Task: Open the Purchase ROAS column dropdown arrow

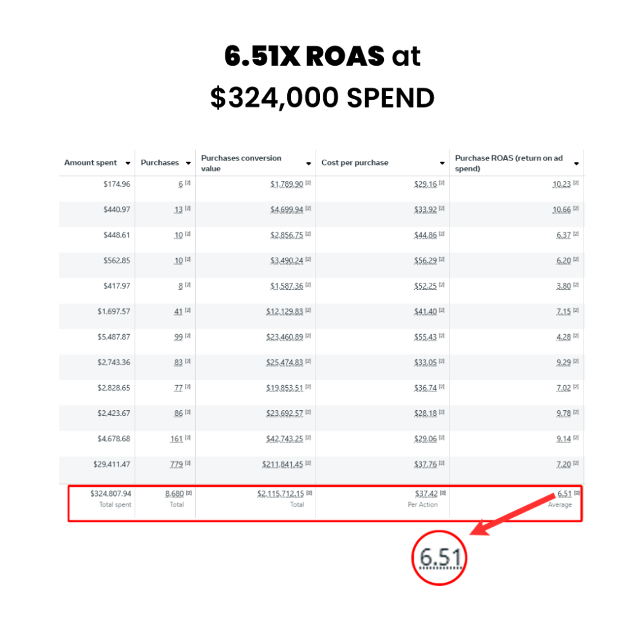Action: (576, 164)
